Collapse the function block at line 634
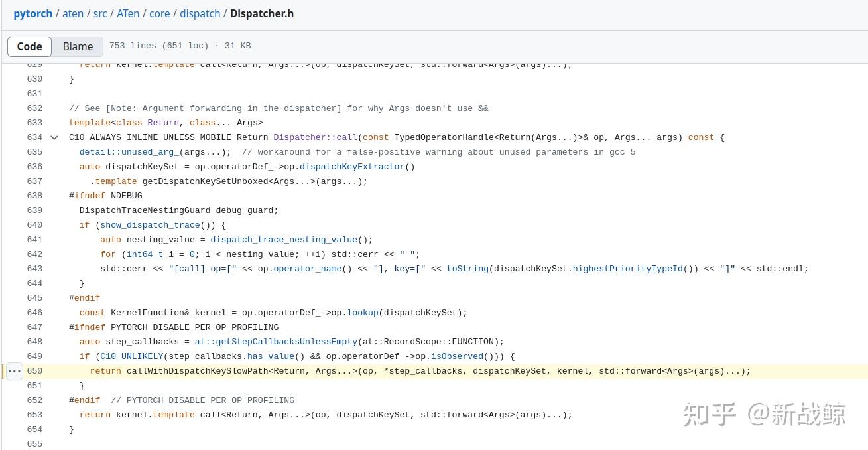This screenshot has width=868, height=450. pyautogui.click(x=54, y=137)
